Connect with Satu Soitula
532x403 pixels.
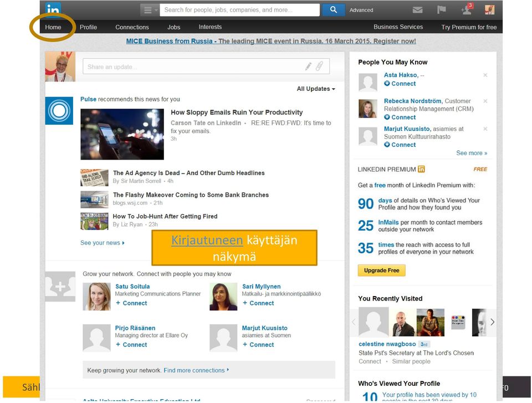click(x=131, y=303)
